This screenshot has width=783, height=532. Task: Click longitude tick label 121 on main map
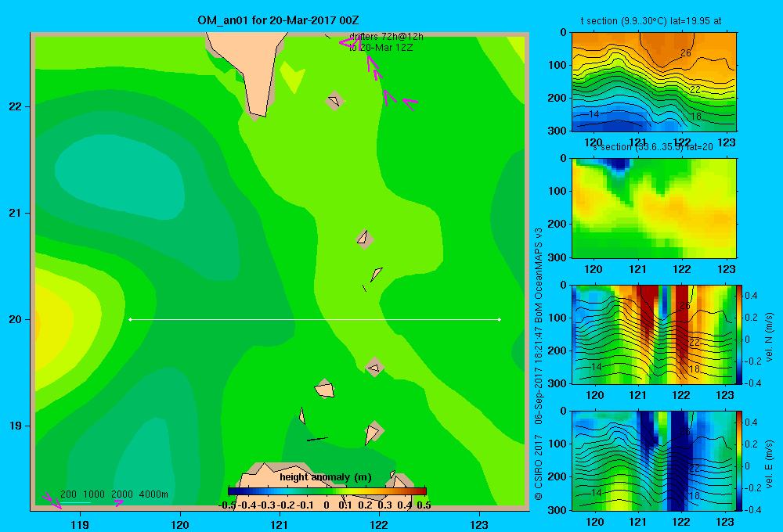(x=280, y=524)
